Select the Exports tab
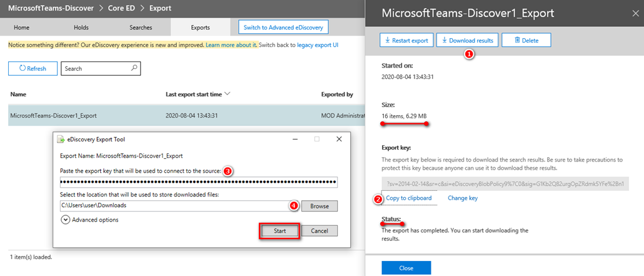Viewport: 644px width, 276px height. pyautogui.click(x=201, y=28)
